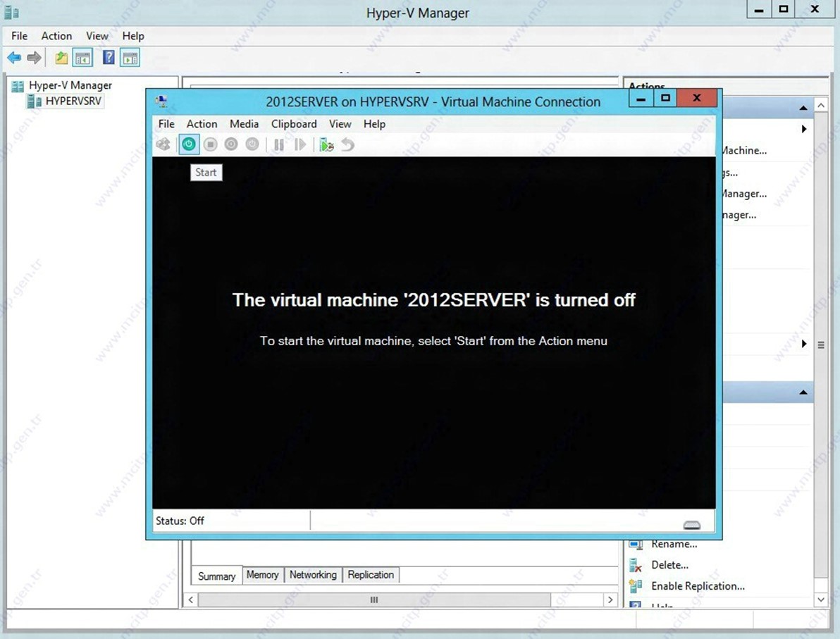
Task: Switch to the Memory tab
Action: click(262, 574)
